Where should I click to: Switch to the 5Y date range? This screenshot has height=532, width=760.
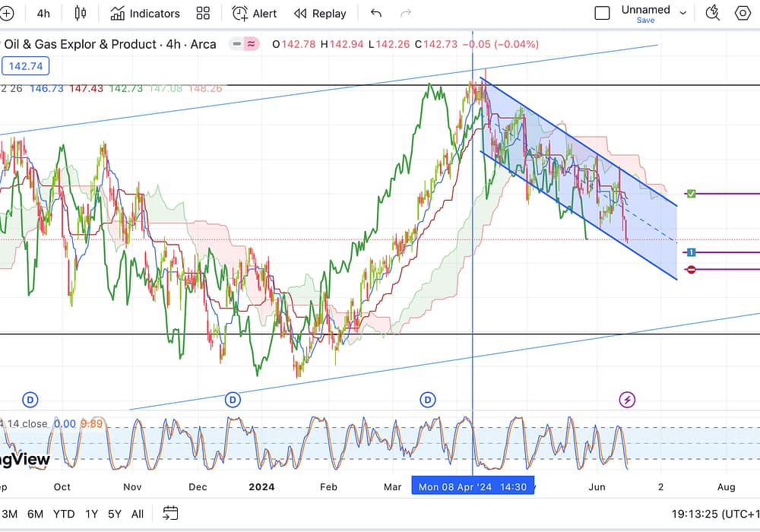pyautogui.click(x=115, y=513)
